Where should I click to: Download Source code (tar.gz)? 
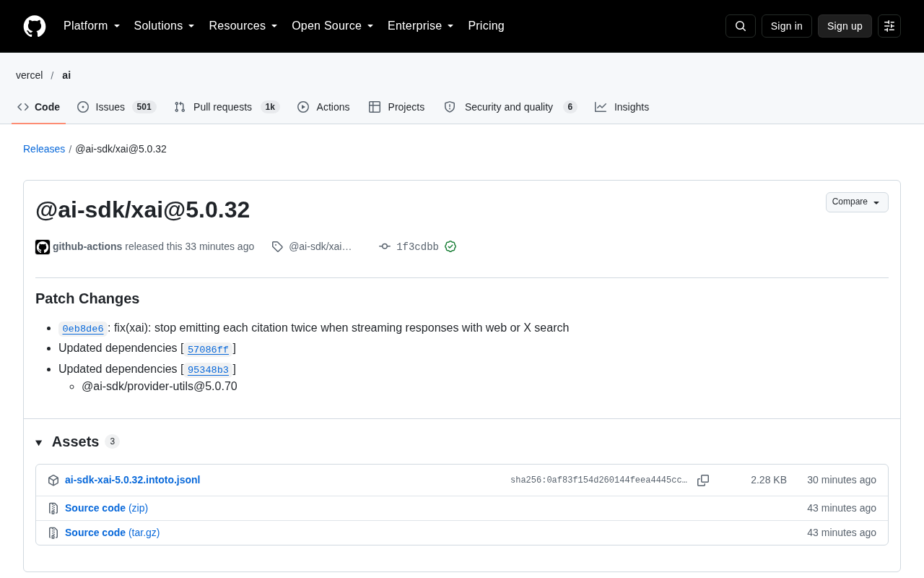113,532
